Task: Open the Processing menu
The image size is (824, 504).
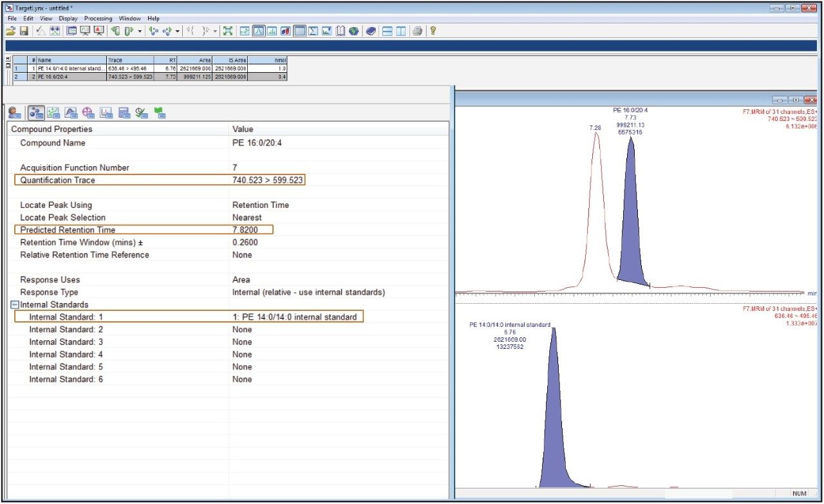Action: coord(98,18)
